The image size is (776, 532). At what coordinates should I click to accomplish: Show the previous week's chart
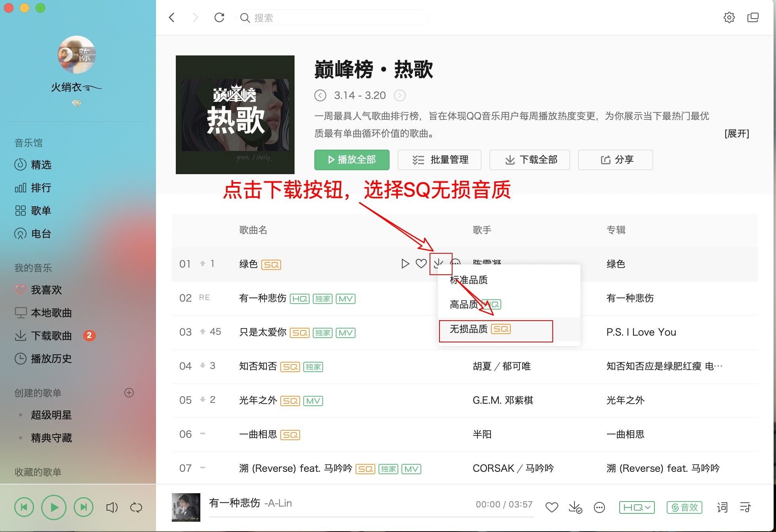(x=320, y=95)
